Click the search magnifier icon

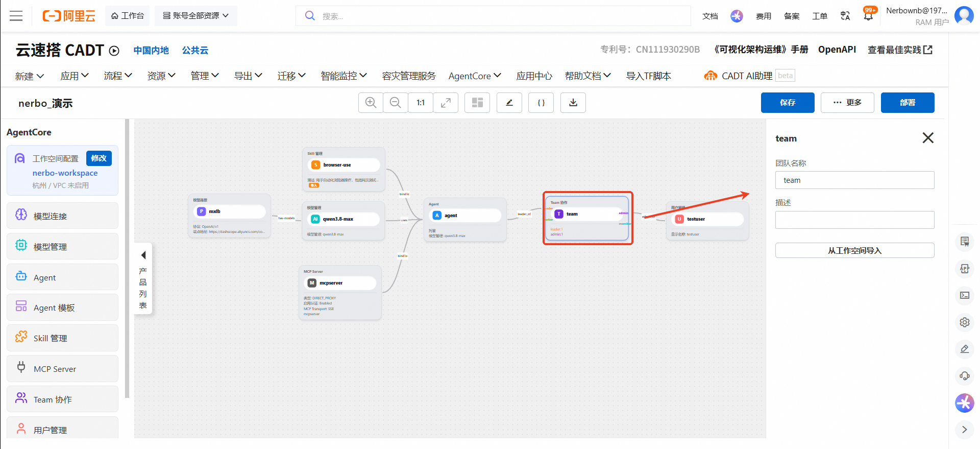click(310, 16)
